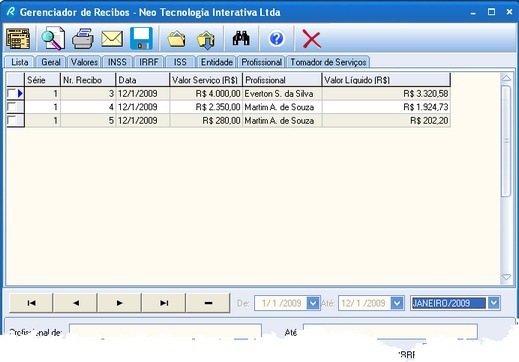
Task: Send receipt by email envelope icon
Action: (112, 39)
